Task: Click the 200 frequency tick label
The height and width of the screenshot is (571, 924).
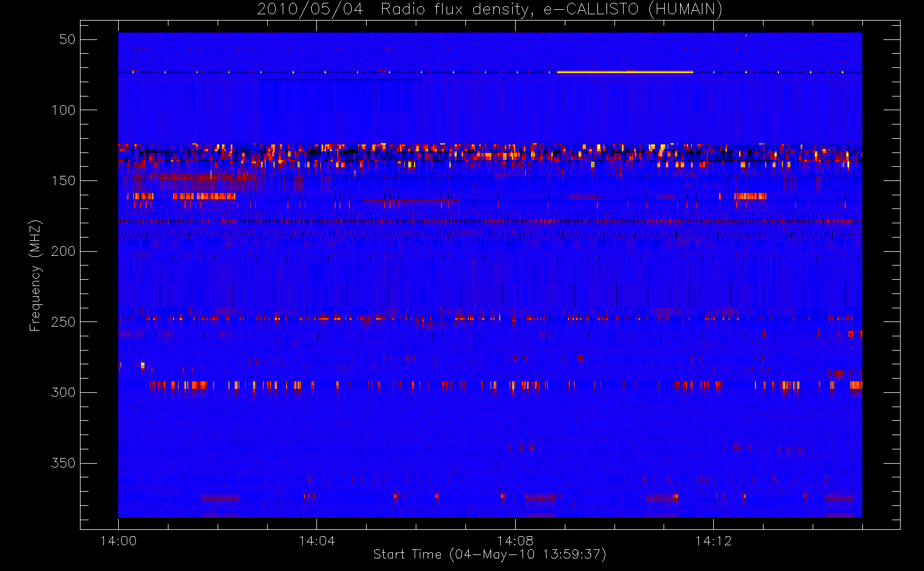Action: coord(63,251)
